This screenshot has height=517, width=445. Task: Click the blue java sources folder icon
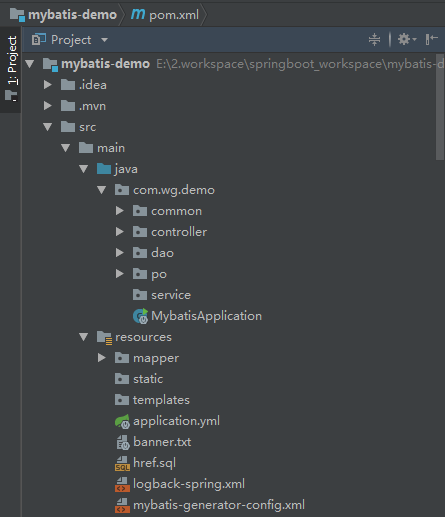coord(104,169)
